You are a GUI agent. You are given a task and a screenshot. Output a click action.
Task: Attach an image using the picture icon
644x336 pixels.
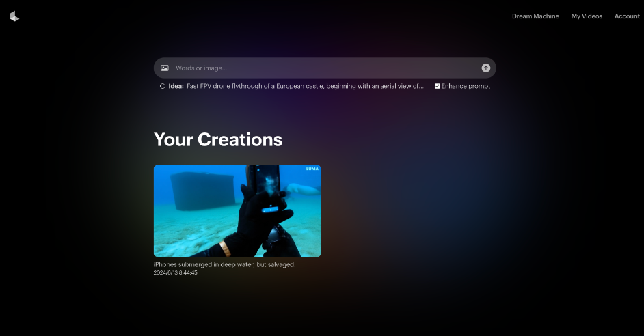(165, 68)
